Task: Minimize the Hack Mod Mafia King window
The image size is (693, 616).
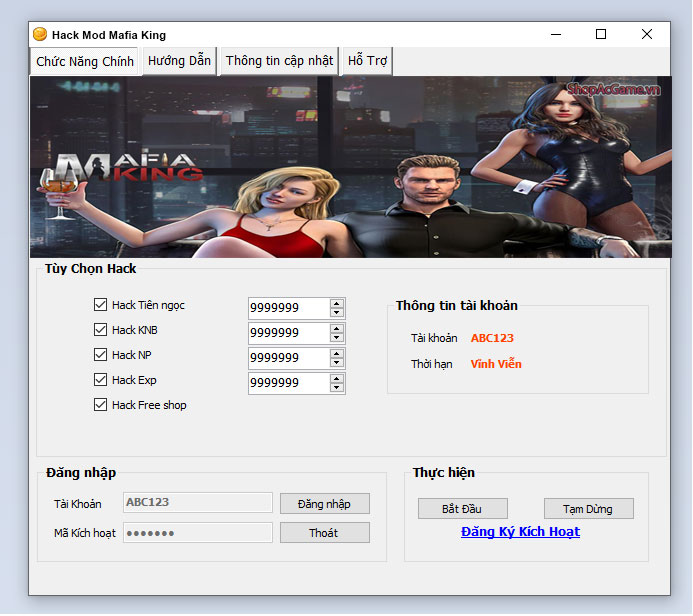Action: (x=556, y=34)
